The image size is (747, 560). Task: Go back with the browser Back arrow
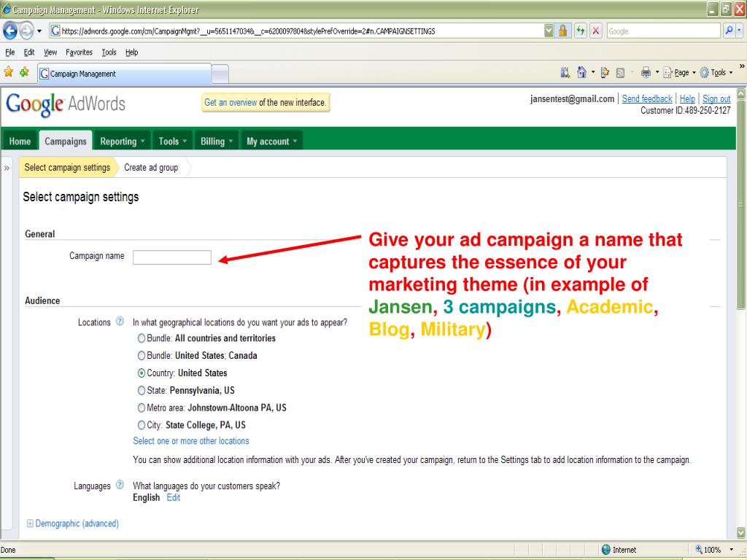pyautogui.click(x=10, y=31)
